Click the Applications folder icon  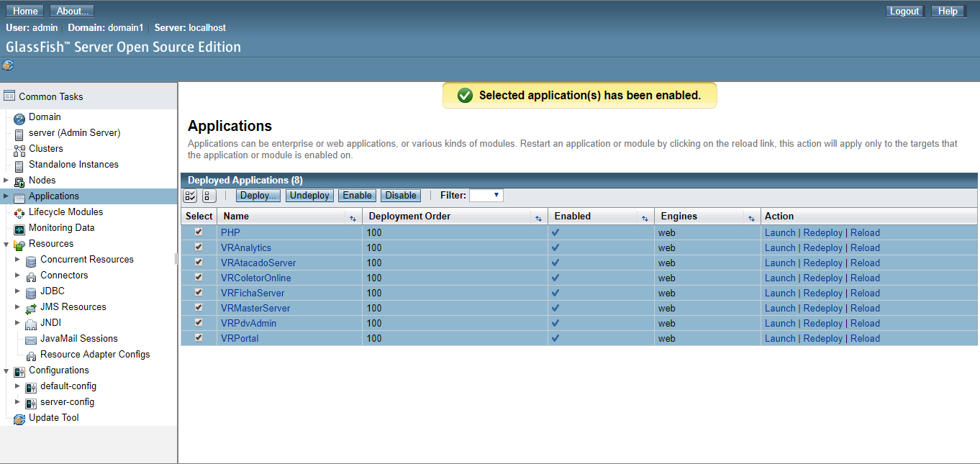[19, 198]
